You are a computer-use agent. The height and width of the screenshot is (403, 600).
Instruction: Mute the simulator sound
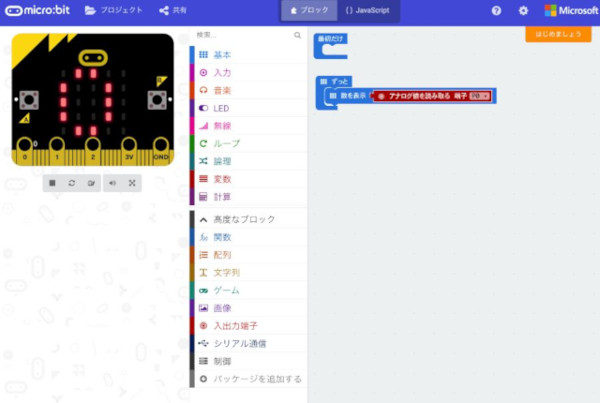pyautogui.click(x=112, y=183)
